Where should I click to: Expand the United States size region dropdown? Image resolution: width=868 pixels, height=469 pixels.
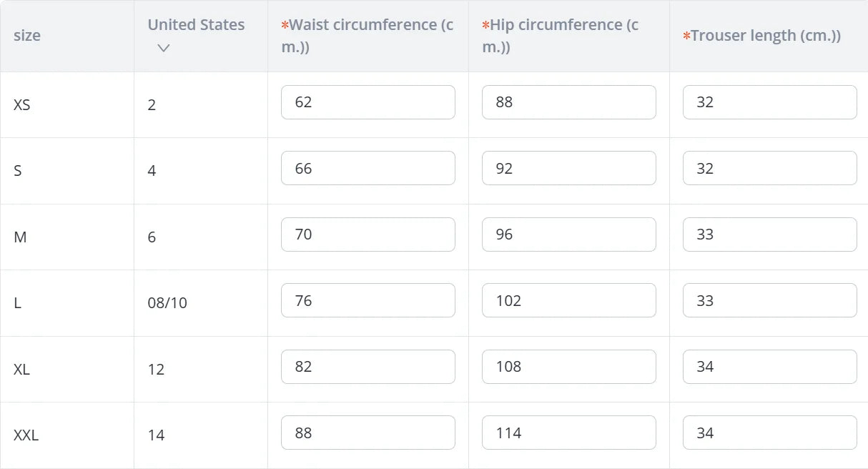point(164,48)
